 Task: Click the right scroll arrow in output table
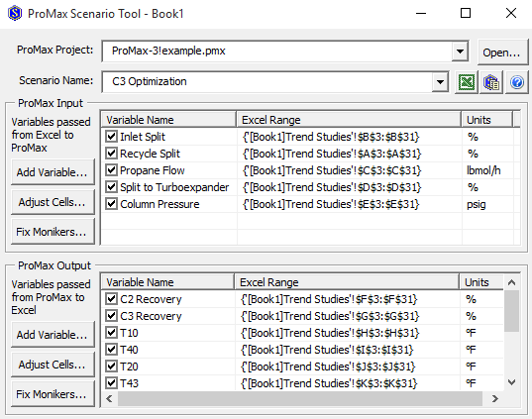(x=495, y=398)
